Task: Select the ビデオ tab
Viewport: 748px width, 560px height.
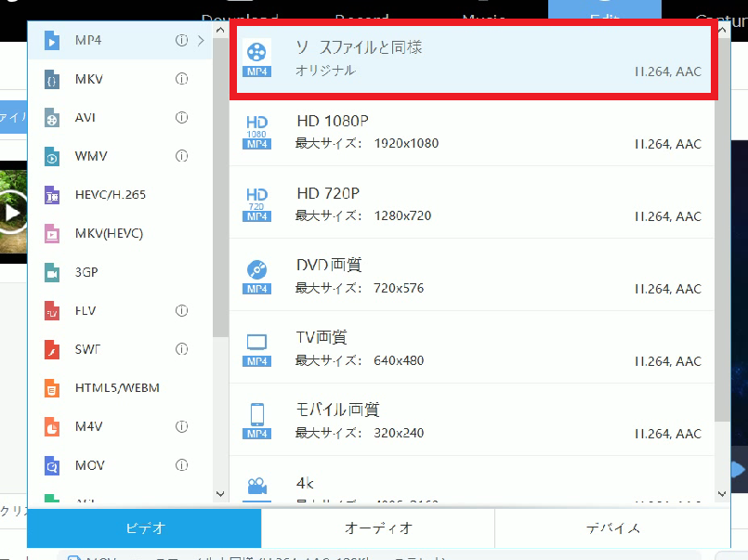Action: 144,528
